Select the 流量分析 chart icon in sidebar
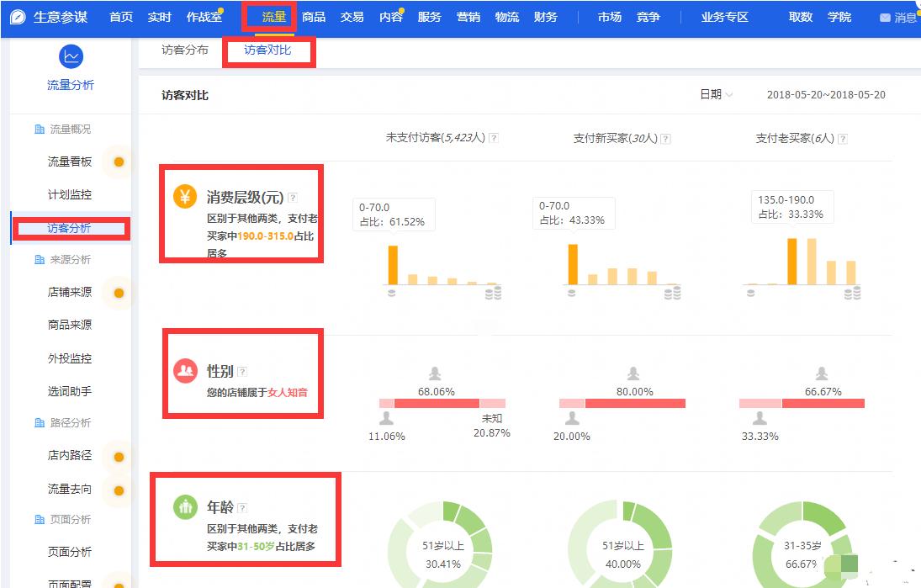921x588 pixels. click(71, 57)
